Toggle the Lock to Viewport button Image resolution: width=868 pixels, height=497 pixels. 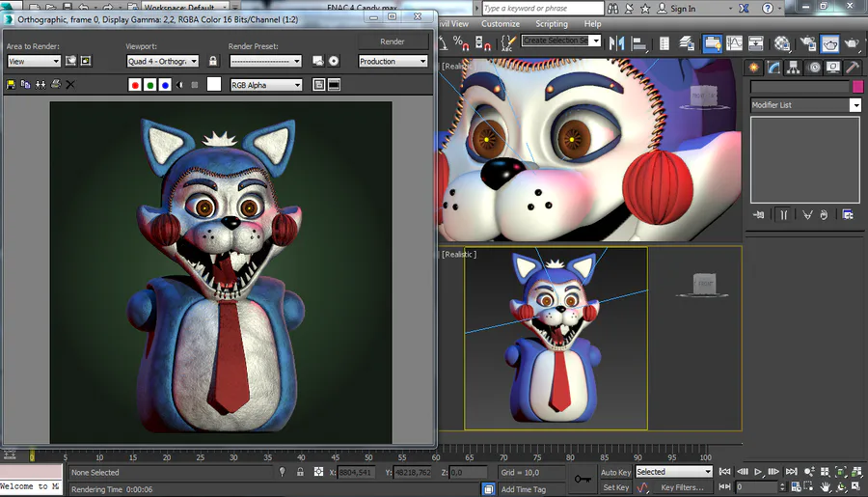tap(213, 61)
